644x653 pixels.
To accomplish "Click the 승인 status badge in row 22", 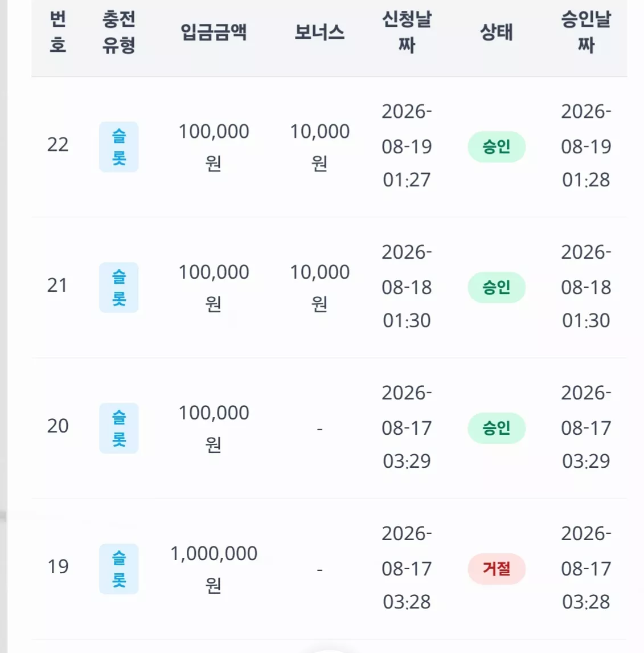I will pyautogui.click(x=497, y=146).
